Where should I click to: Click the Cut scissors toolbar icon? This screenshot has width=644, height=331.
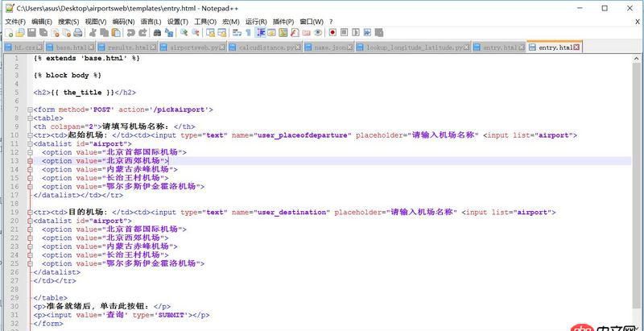93,33
